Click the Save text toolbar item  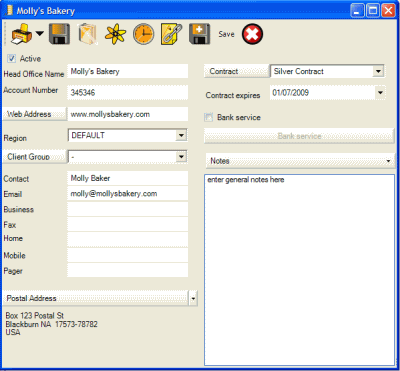(226, 34)
